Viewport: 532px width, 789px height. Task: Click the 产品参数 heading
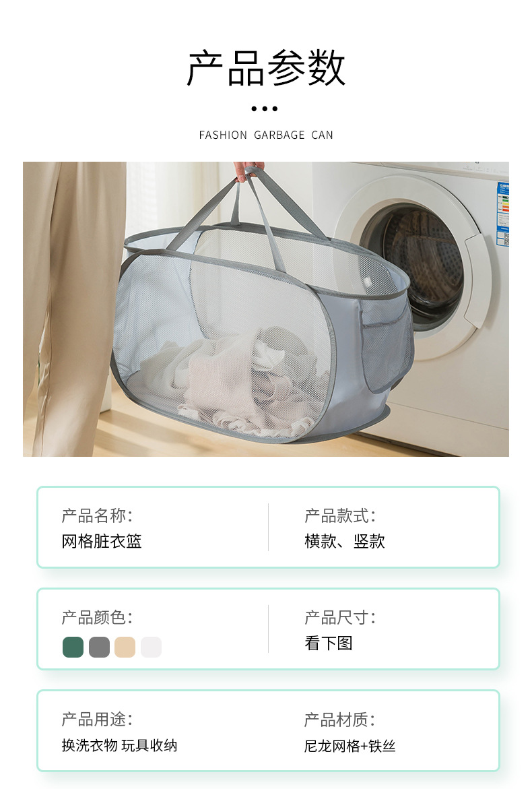point(265,68)
